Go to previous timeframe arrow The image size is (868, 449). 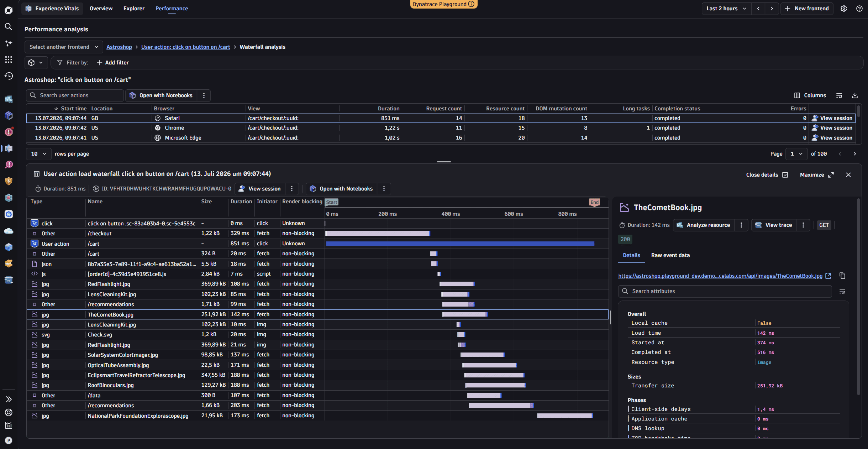click(x=758, y=9)
